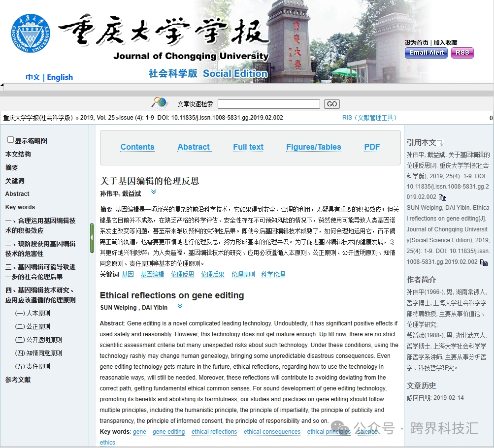This screenshot has height=448, width=494.
Task: Open the Full text tab
Action: click(248, 147)
